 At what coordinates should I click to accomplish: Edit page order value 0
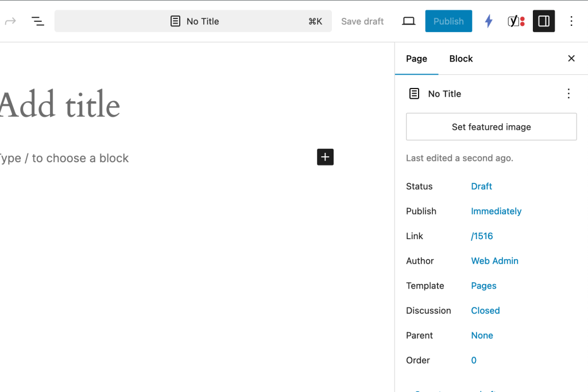[x=474, y=360]
